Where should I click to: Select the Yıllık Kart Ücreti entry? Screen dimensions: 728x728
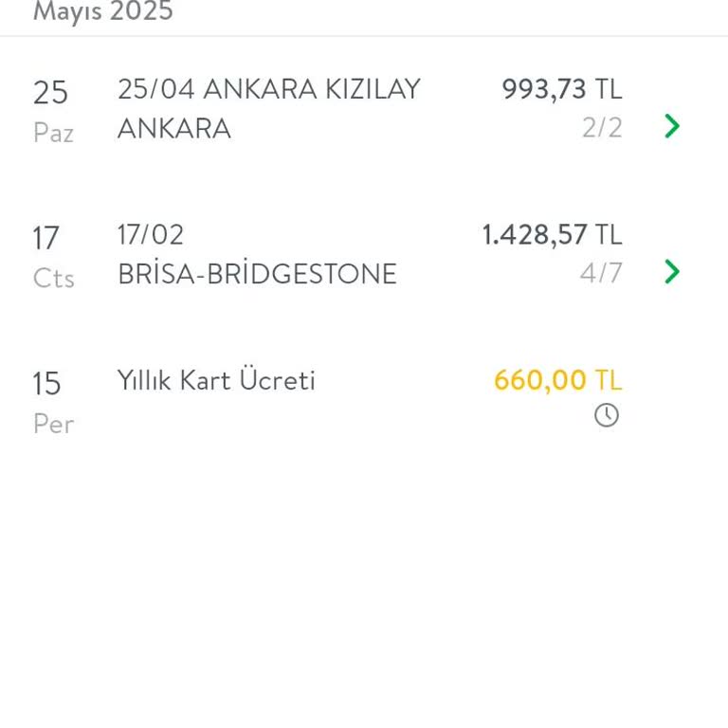216,381
